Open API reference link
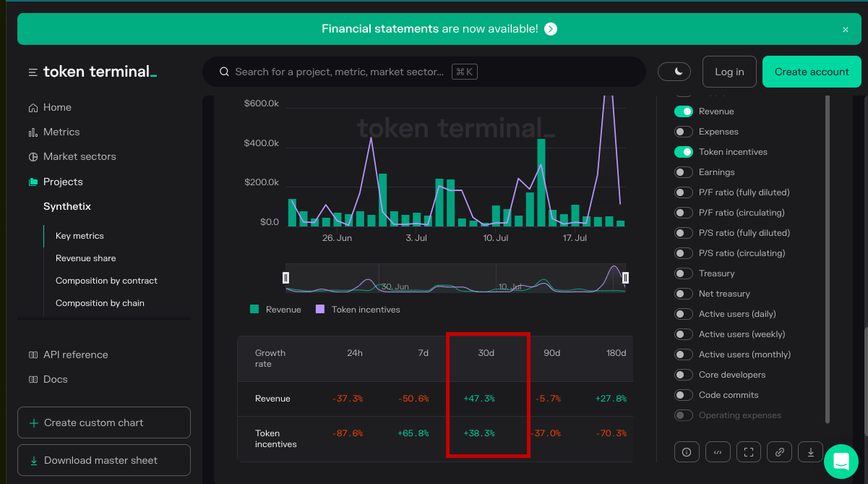The image size is (868, 484). (75, 354)
